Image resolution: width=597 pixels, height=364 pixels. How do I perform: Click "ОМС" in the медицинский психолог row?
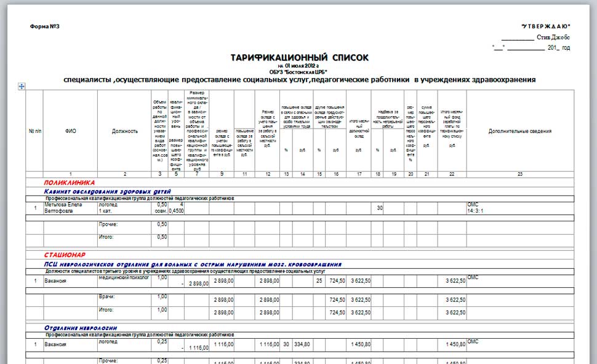[x=473, y=278]
